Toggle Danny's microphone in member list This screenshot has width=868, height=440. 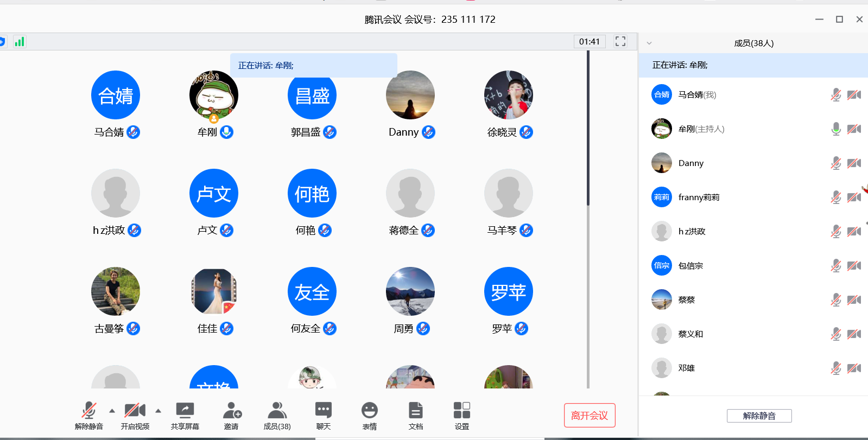[835, 163]
